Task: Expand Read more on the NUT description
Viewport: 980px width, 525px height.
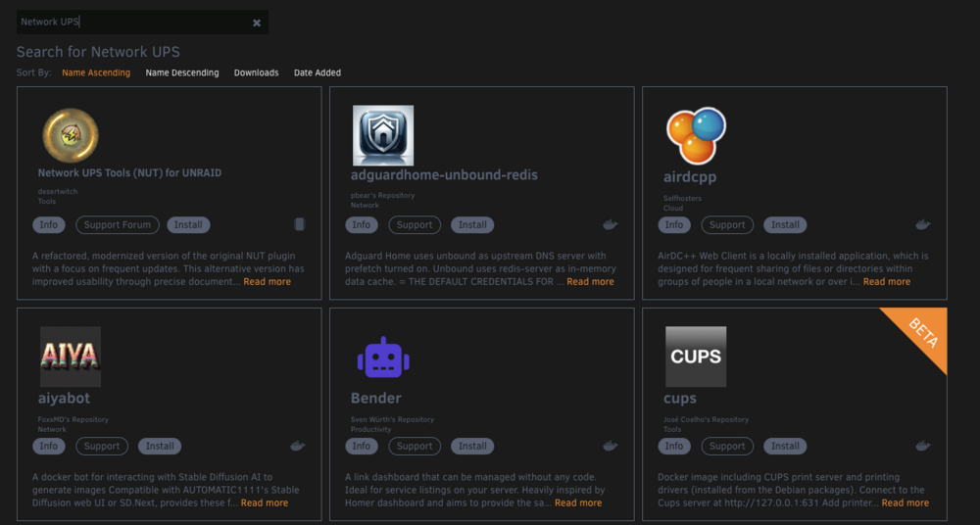Action: pyautogui.click(x=267, y=282)
